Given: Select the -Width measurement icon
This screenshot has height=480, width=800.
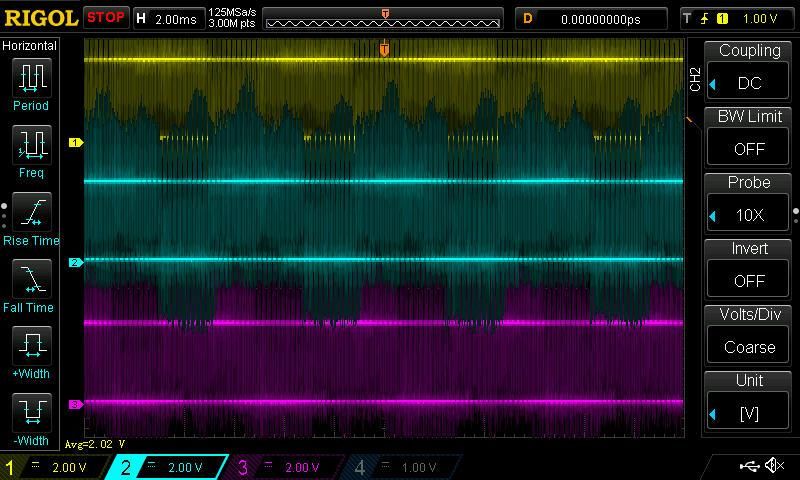Looking at the screenshot, I should pos(32,413).
